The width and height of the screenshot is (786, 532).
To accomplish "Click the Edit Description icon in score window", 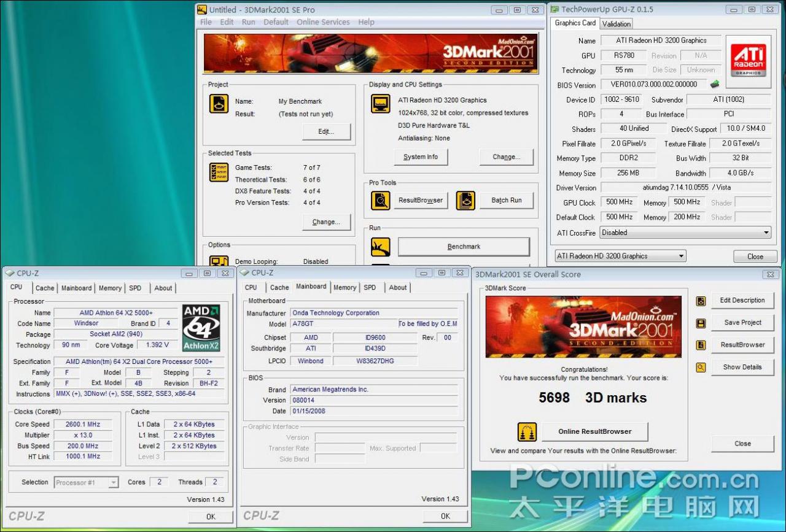I will pos(701,301).
